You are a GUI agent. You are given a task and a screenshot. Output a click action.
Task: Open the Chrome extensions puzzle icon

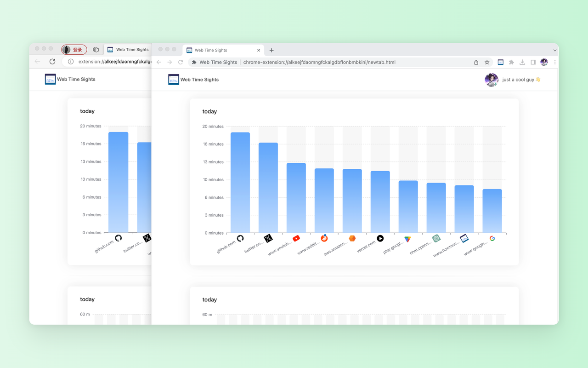[x=511, y=62]
